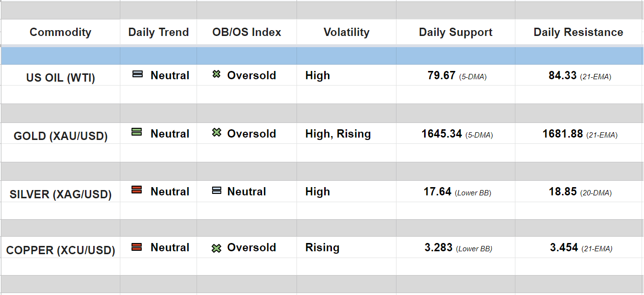Click the red COPPER trend icon

click(137, 247)
